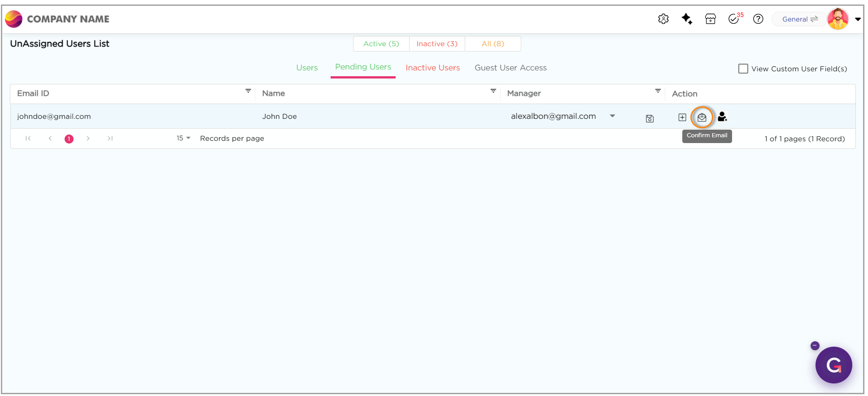Click the remove user icon for John Doe
This screenshot has height=396, width=868.
[722, 117]
